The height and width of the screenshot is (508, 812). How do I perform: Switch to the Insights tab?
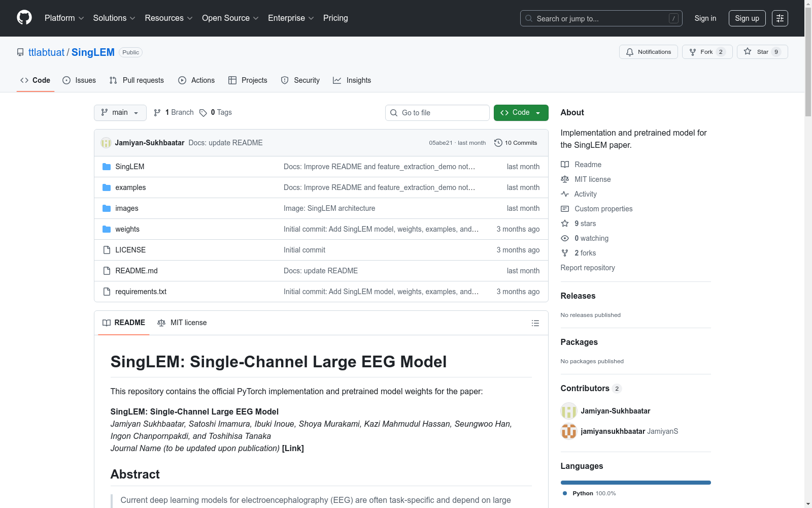[352, 80]
